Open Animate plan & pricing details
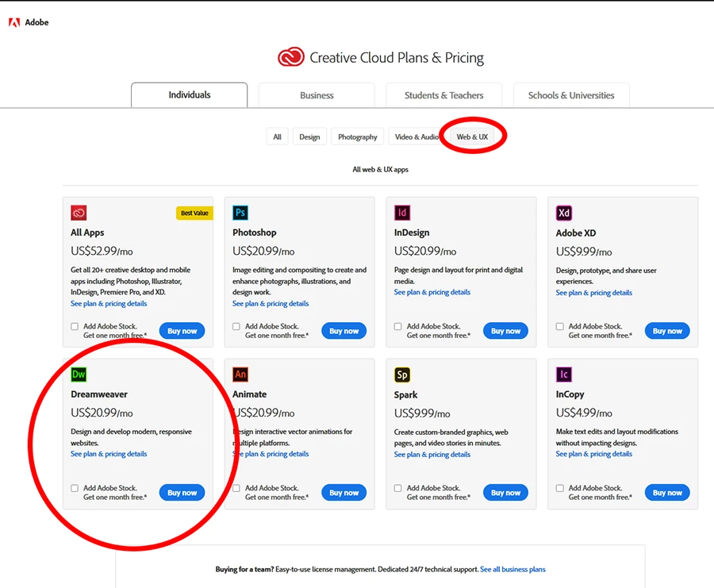 point(271,454)
